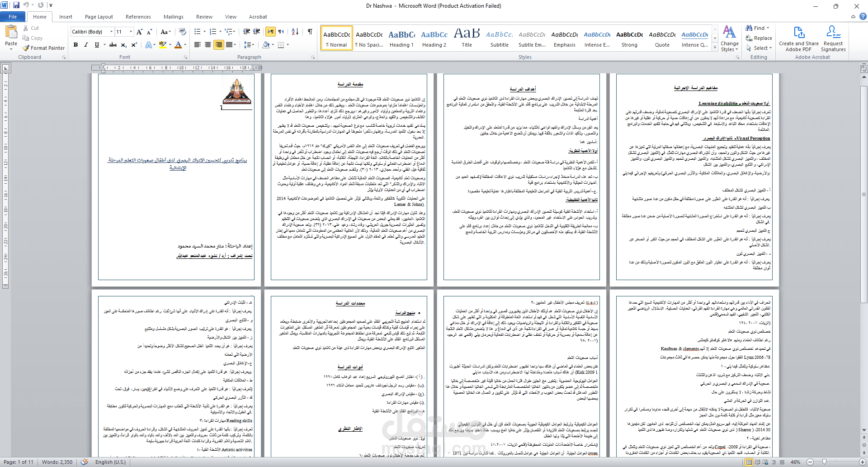Open Create and Share Adobe PDF
Image resolution: width=868 pixels, height=467 pixels.
[798, 39]
